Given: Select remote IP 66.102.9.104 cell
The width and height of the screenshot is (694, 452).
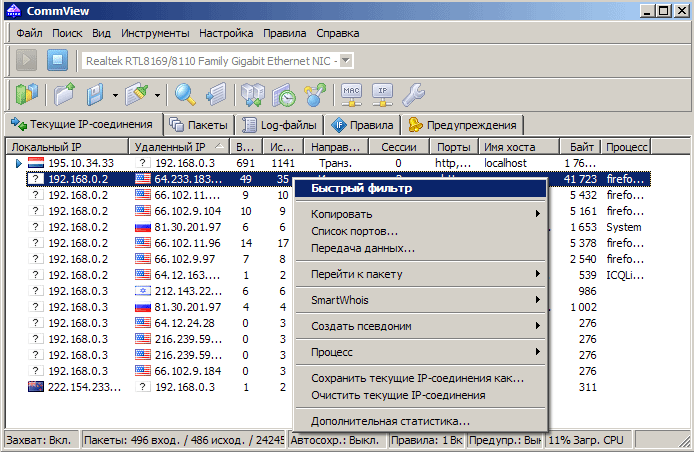Looking at the screenshot, I should (188, 211).
